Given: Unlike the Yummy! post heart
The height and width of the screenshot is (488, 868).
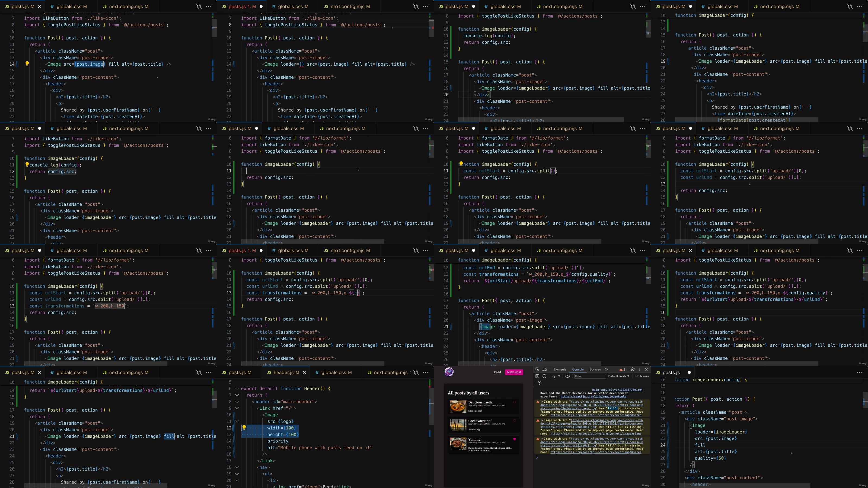Looking at the screenshot, I should tap(515, 439).
